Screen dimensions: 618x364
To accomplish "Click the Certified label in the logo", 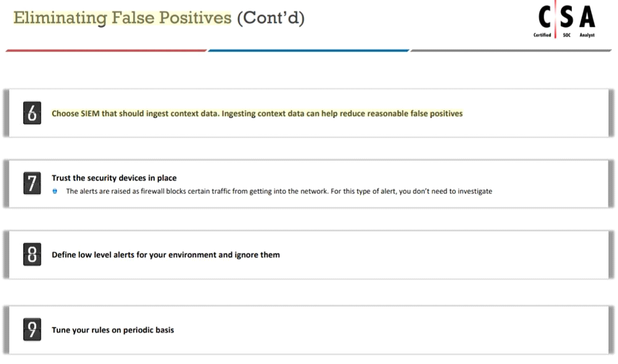I will [x=542, y=35].
